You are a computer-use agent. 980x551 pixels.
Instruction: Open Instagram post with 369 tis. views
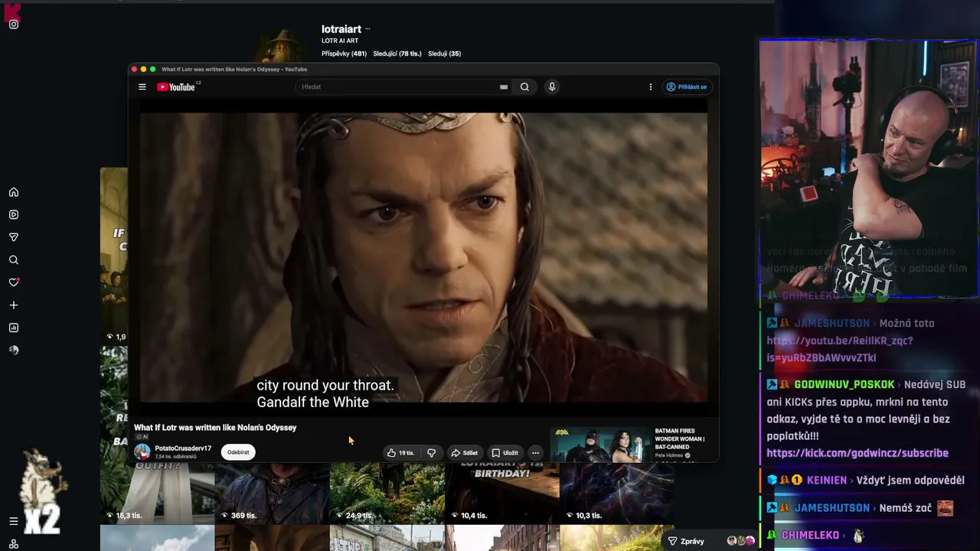pos(272,494)
